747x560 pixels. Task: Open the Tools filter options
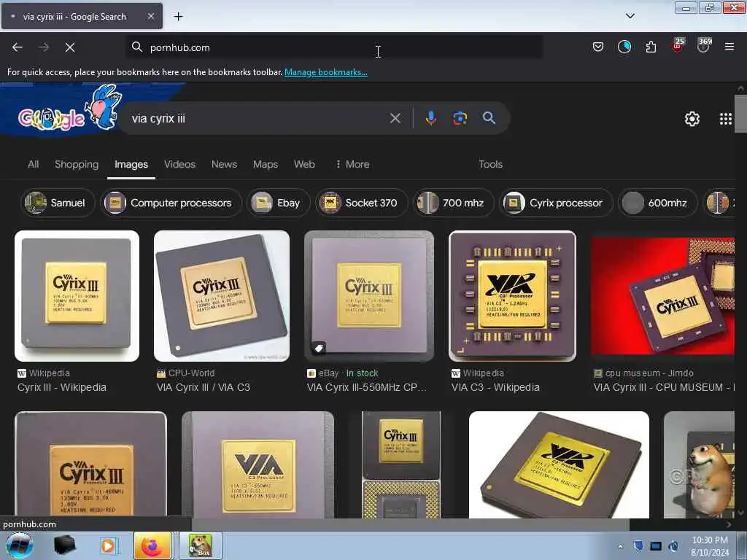(490, 164)
